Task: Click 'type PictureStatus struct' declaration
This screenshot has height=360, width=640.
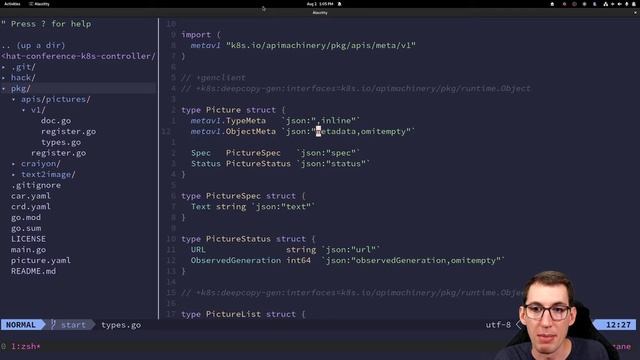Action: [248, 239]
